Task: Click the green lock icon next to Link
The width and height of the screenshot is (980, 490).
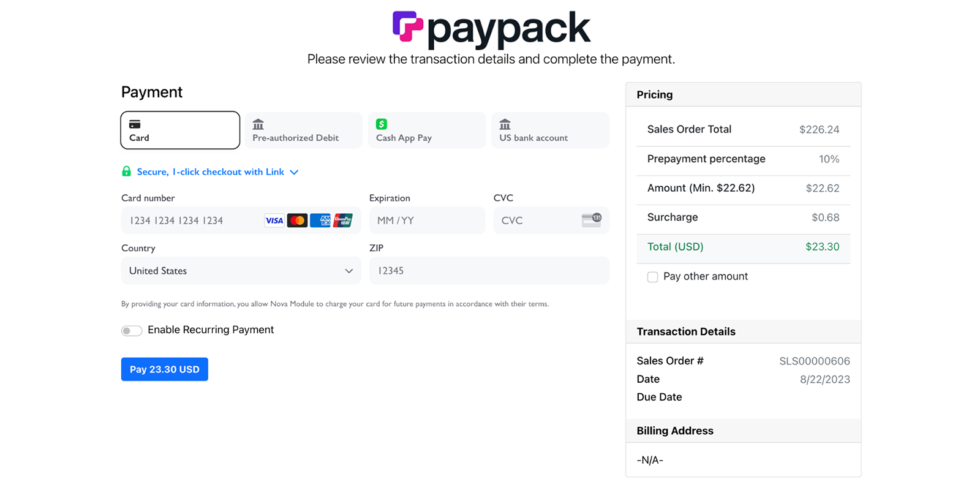Action: (x=126, y=171)
